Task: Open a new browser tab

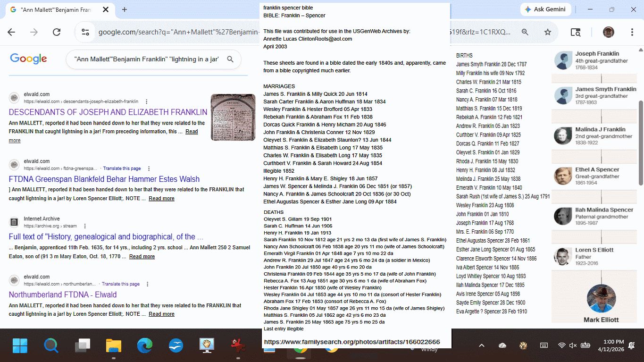Action: coord(125,9)
